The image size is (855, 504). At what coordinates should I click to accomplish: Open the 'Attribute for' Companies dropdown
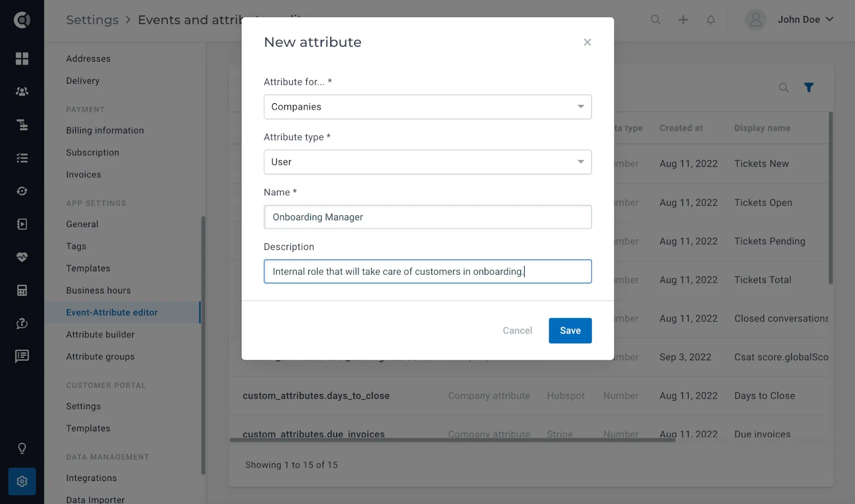click(x=428, y=107)
